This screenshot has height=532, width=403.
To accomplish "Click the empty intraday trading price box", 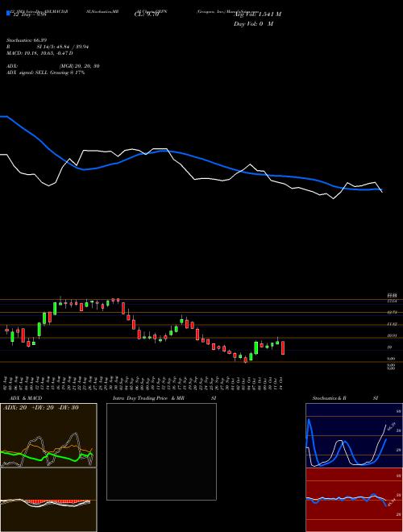I will point(161,451).
